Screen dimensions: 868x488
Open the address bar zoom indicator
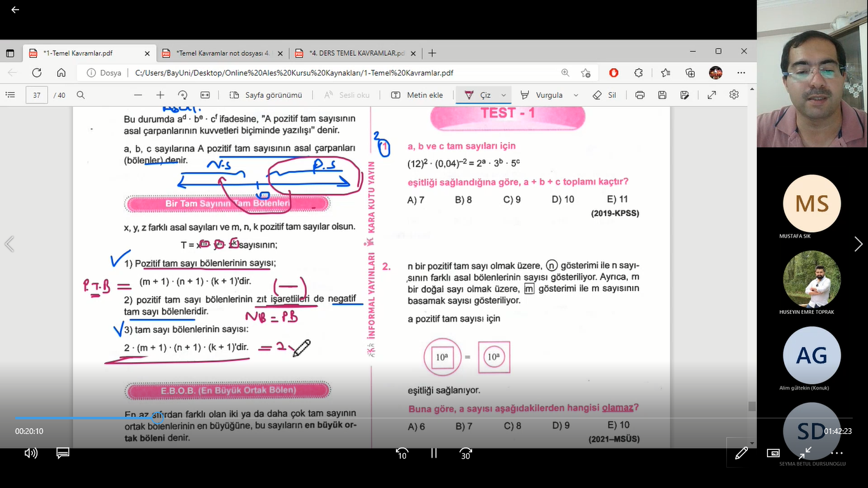click(566, 73)
